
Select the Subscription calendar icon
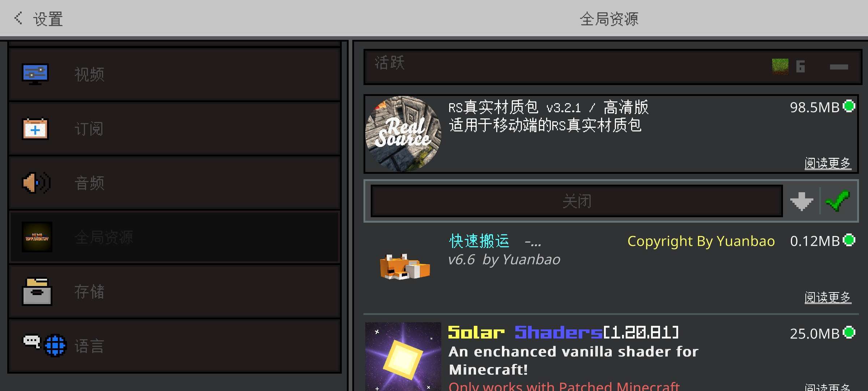click(35, 129)
